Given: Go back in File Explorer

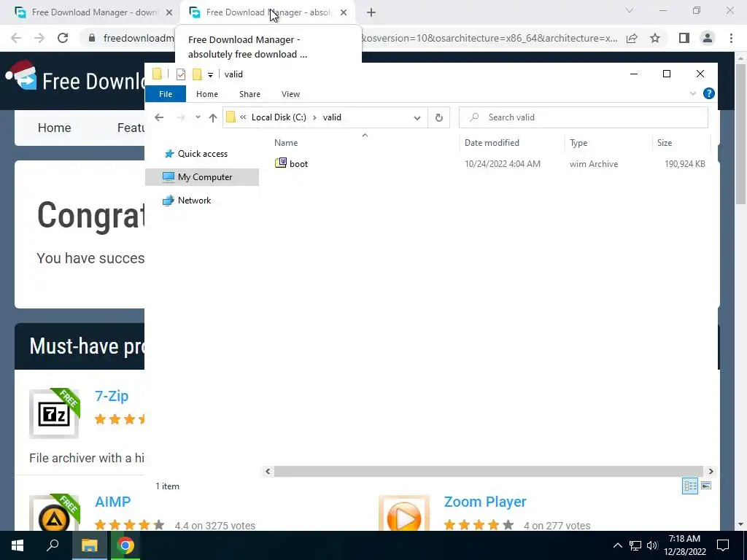Looking at the screenshot, I should (159, 117).
